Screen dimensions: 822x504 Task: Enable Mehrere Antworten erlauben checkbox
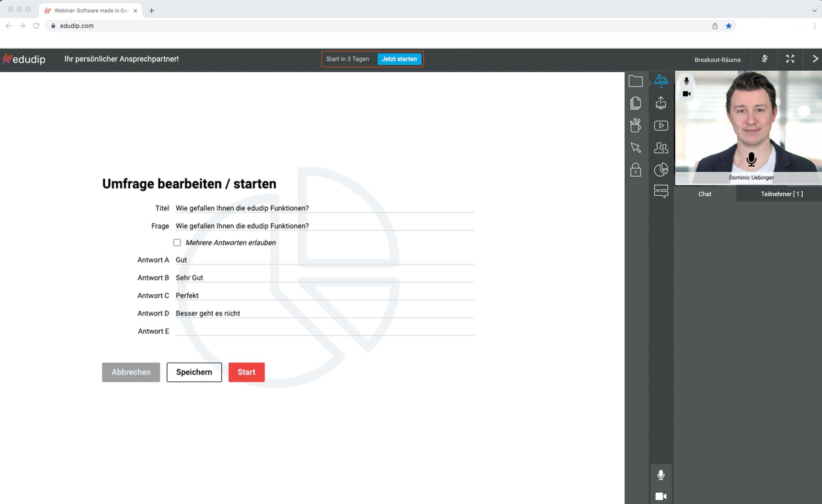tap(177, 243)
